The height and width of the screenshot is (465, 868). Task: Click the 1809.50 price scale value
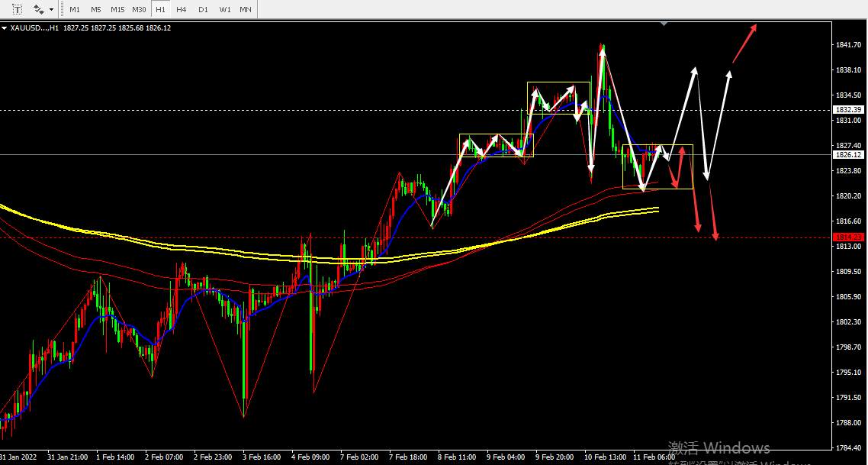[x=847, y=272]
